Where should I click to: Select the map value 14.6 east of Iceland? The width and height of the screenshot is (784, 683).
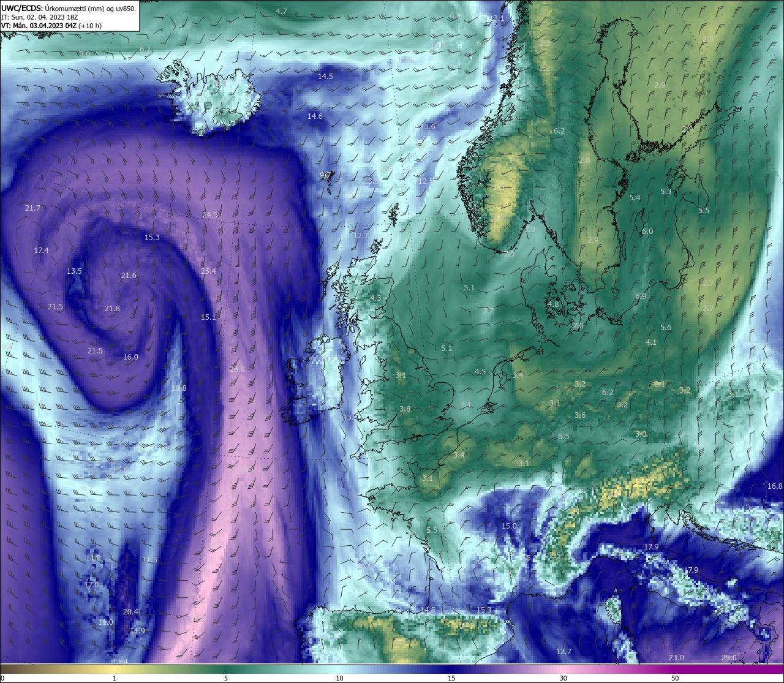[315, 116]
